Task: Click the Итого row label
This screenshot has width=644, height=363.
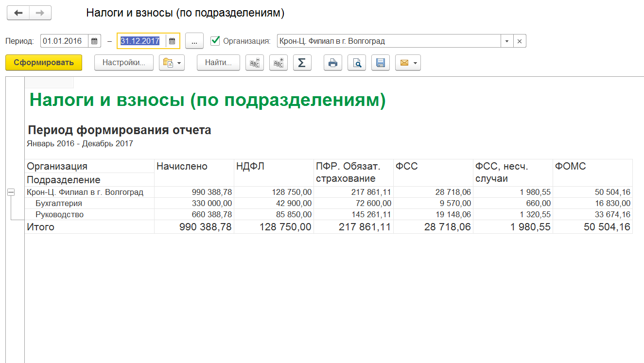Action: 41,227
